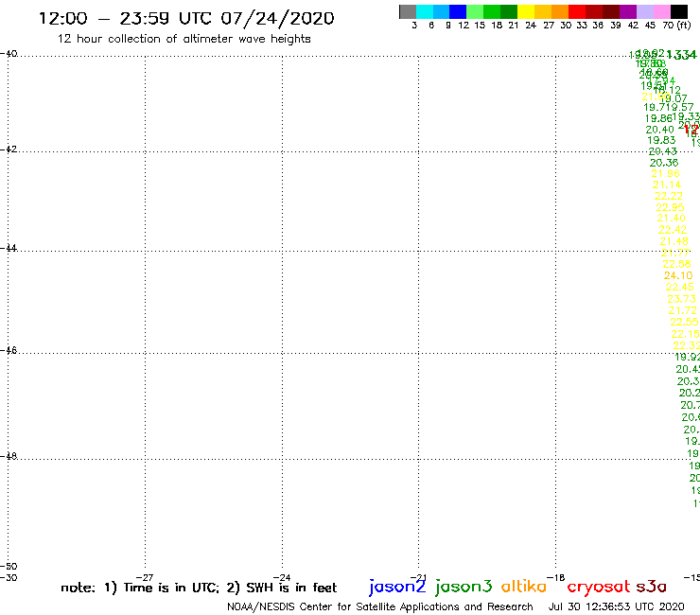
Task: Pick the pink swatch in the color scale
Action: coord(661,11)
